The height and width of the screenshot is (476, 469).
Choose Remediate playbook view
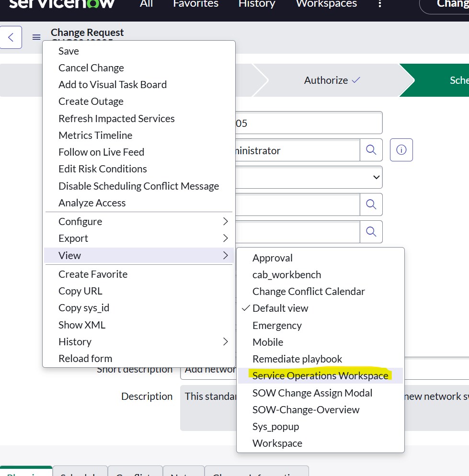click(x=320, y=359)
